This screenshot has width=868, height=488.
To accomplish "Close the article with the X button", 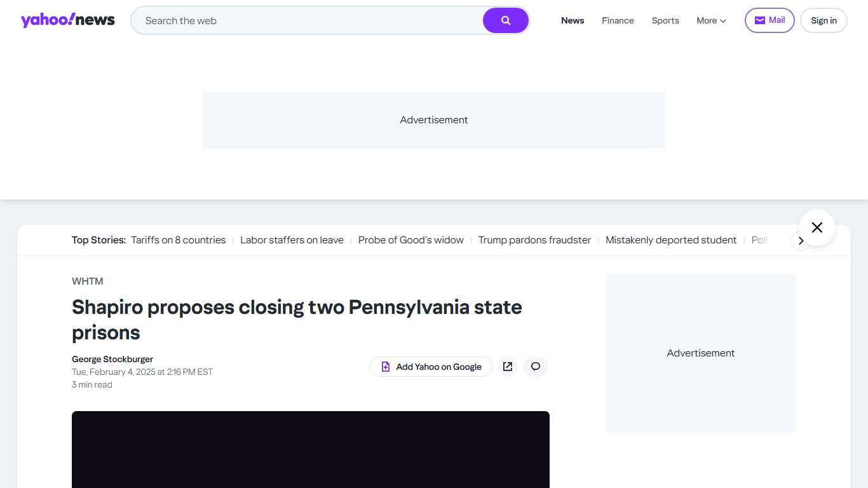I will point(817,227).
